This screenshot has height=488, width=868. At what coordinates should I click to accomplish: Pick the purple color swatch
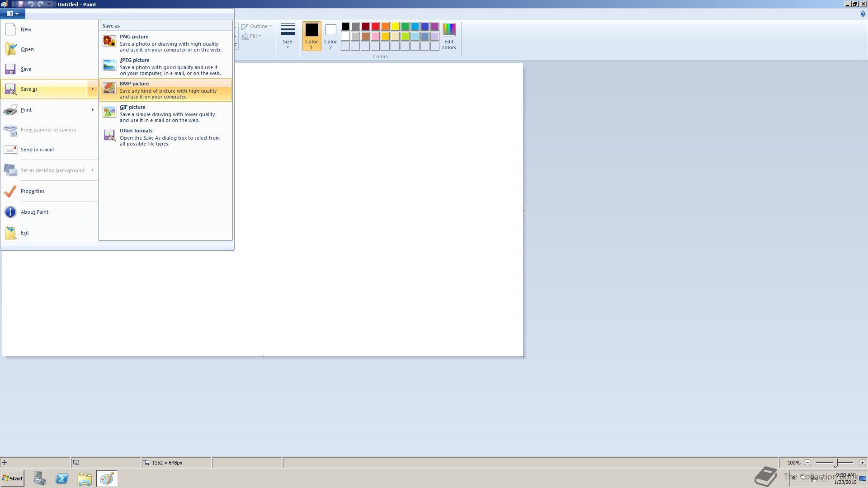coord(435,26)
